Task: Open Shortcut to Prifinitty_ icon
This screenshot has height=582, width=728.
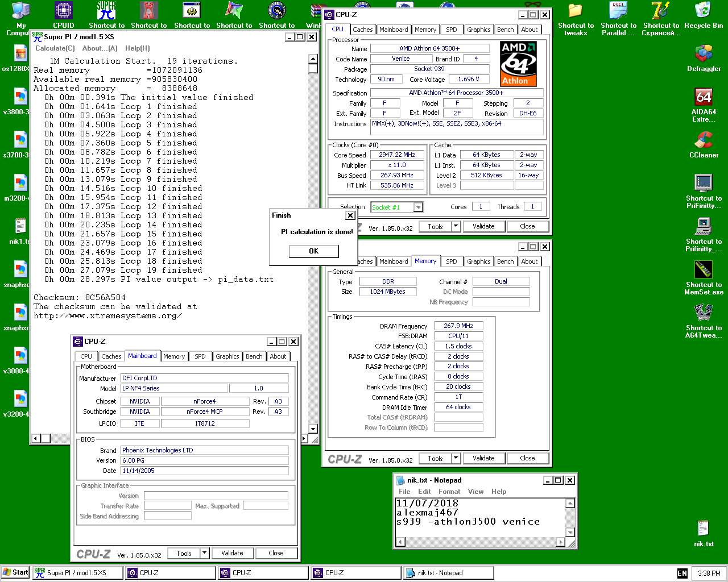Action: [704, 227]
